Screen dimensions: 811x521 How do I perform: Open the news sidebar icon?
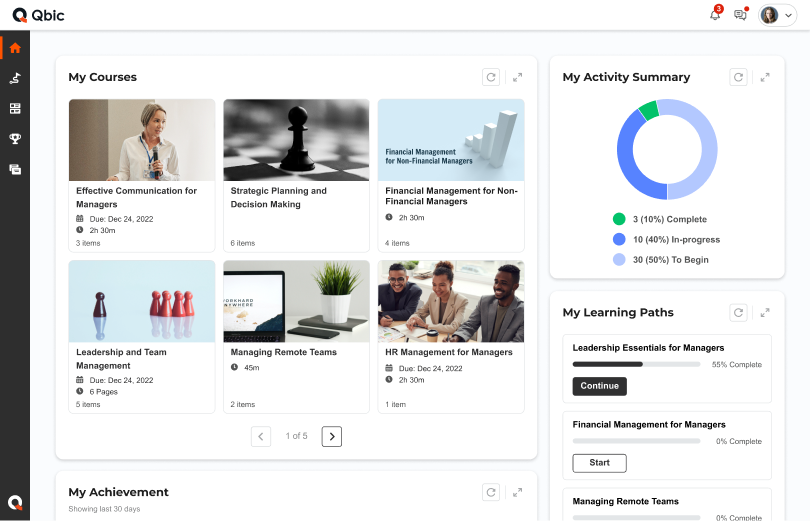click(x=15, y=169)
